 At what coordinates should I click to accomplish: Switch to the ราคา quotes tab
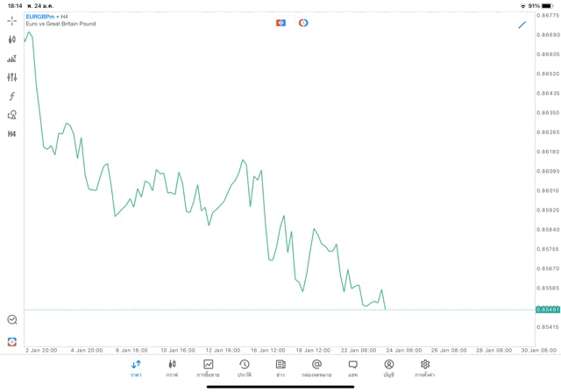pos(136,368)
